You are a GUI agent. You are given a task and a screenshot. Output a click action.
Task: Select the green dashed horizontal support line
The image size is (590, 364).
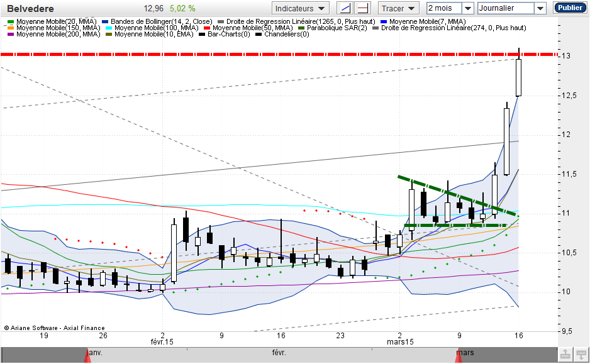(x=455, y=226)
